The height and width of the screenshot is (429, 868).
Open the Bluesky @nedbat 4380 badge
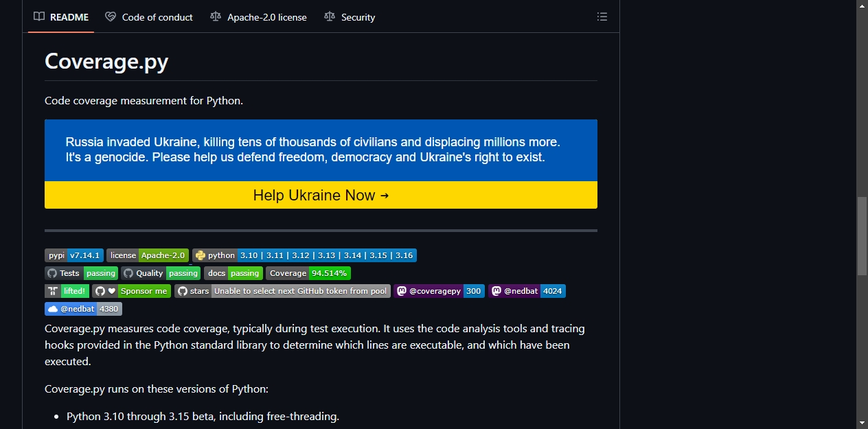tap(83, 309)
